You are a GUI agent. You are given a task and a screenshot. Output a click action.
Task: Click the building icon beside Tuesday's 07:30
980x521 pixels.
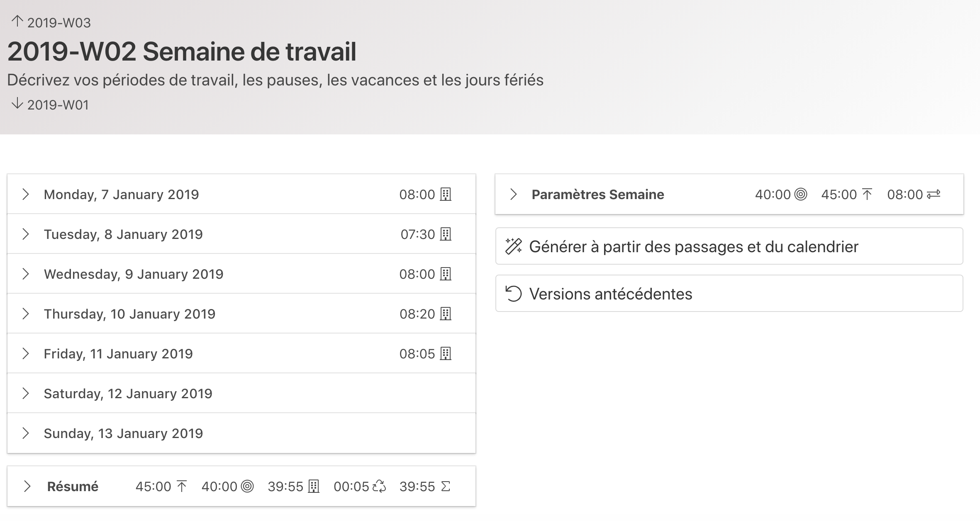[445, 234]
